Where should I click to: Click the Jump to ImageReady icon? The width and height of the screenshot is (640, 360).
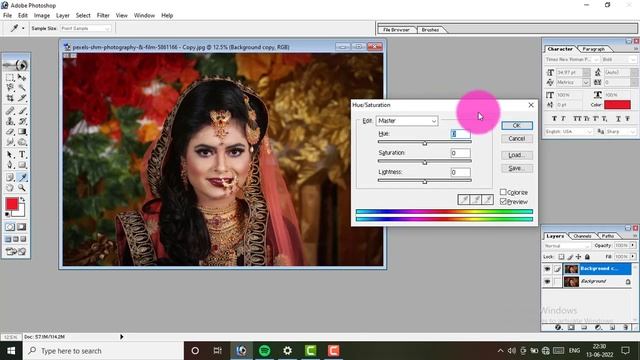coord(16,251)
